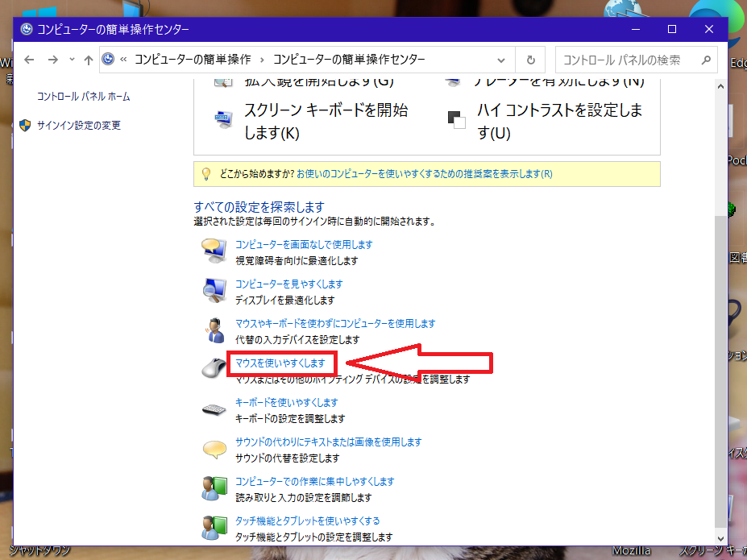Open ハイ コントラストを設定します(U)
Image resolution: width=747 pixels, height=560 pixels.
pyautogui.click(x=560, y=122)
